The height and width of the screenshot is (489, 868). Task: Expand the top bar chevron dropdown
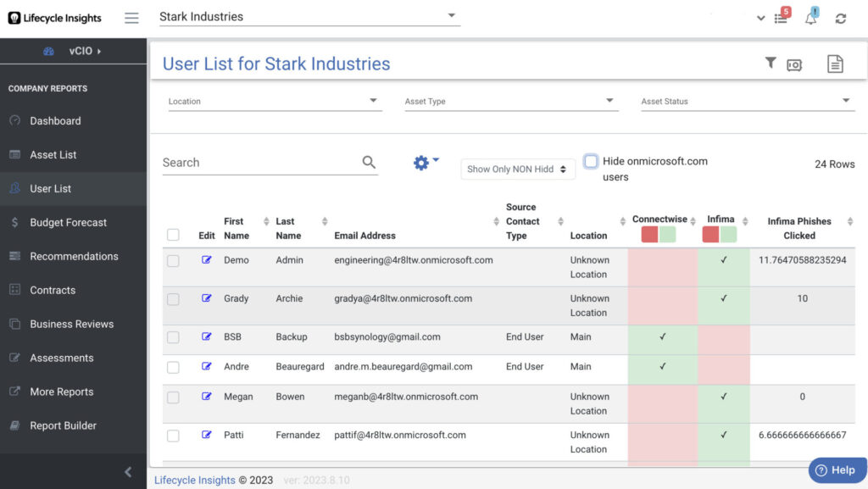760,19
